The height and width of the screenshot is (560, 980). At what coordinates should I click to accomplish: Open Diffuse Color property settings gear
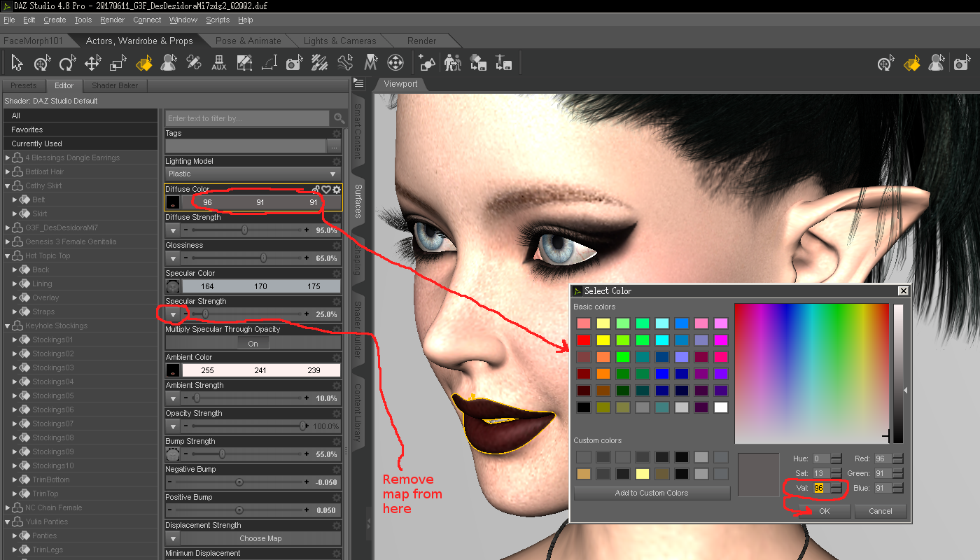point(337,189)
